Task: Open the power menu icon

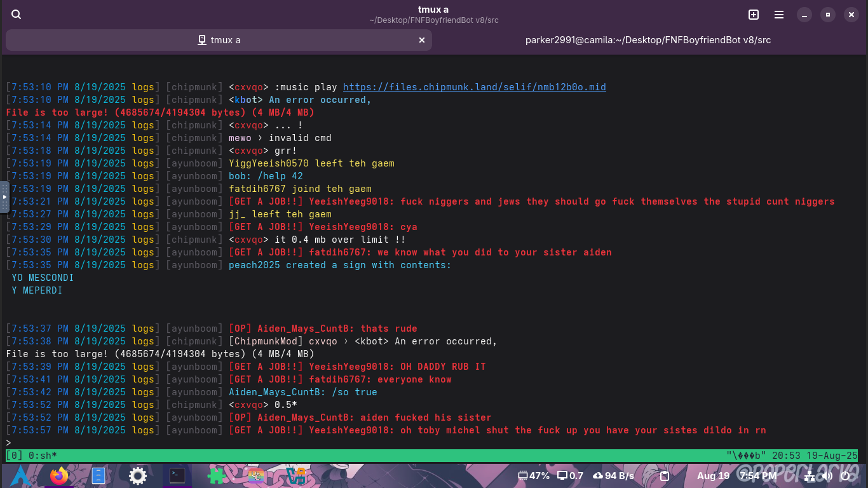Action: 845,476
